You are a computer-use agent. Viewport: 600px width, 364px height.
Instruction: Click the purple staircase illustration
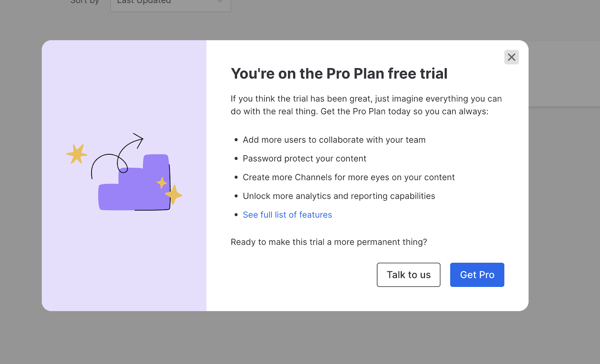pos(134,183)
